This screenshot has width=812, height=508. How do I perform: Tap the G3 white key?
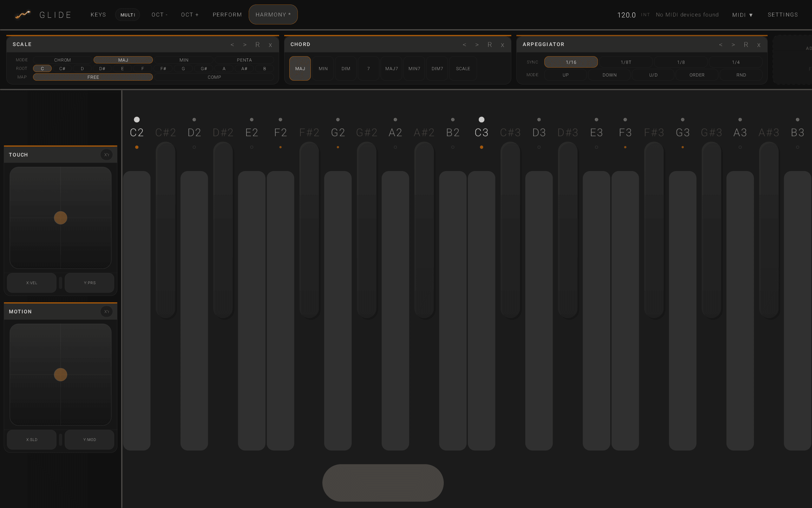click(683, 311)
